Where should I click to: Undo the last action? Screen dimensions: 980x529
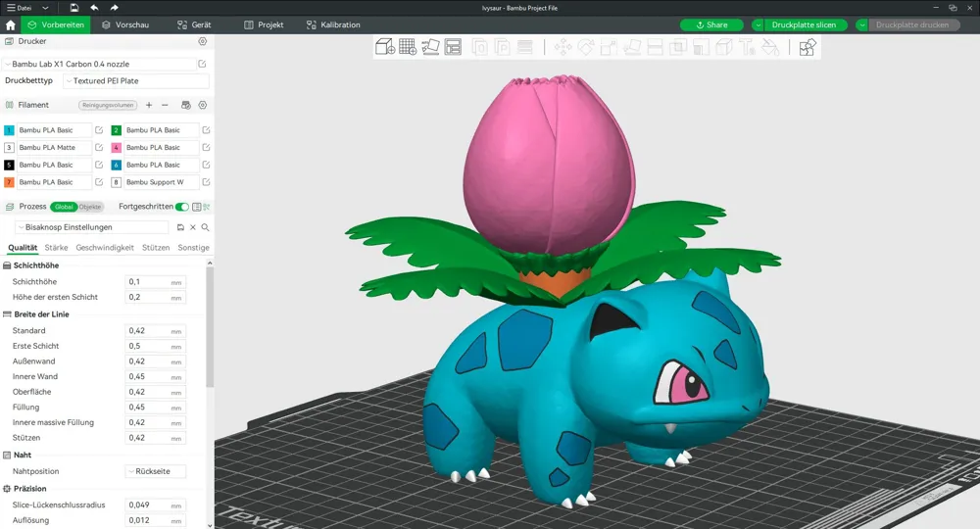tap(94, 8)
